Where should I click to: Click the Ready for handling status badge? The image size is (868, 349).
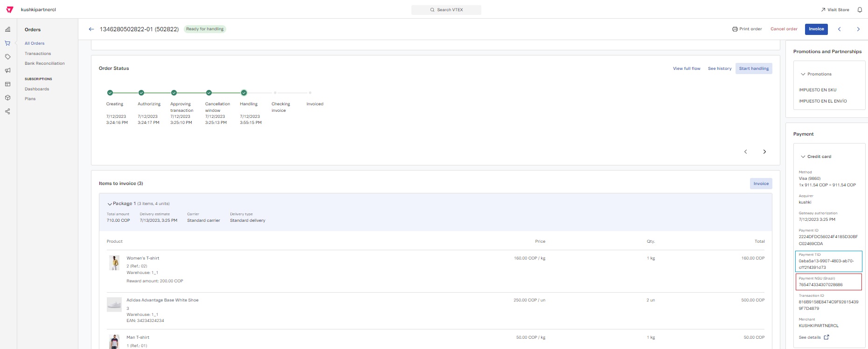pyautogui.click(x=205, y=29)
